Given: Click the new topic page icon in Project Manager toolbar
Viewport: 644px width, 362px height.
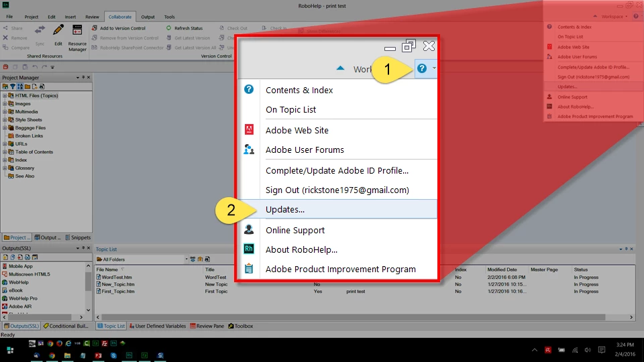Looking at the screenshot, I should click(34, 86).
